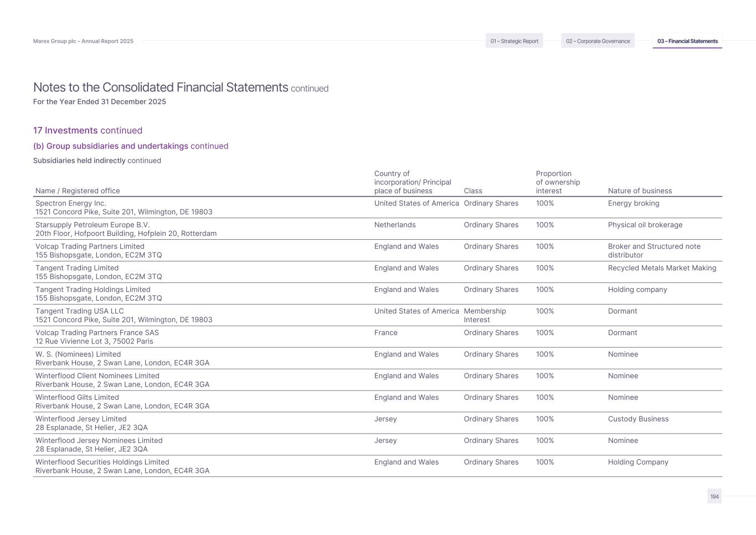This screenshot has height=535, width=756.
Task: Click the Proportion of ownership interest header
Action: 558,182
